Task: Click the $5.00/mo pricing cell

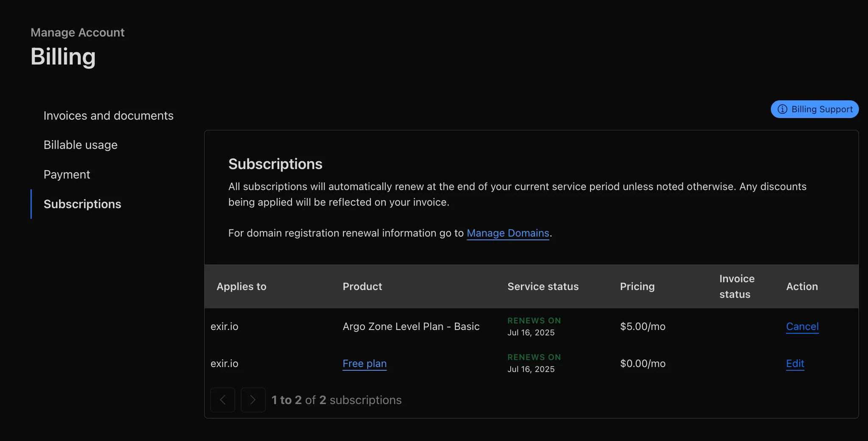Action: point(643,327)
